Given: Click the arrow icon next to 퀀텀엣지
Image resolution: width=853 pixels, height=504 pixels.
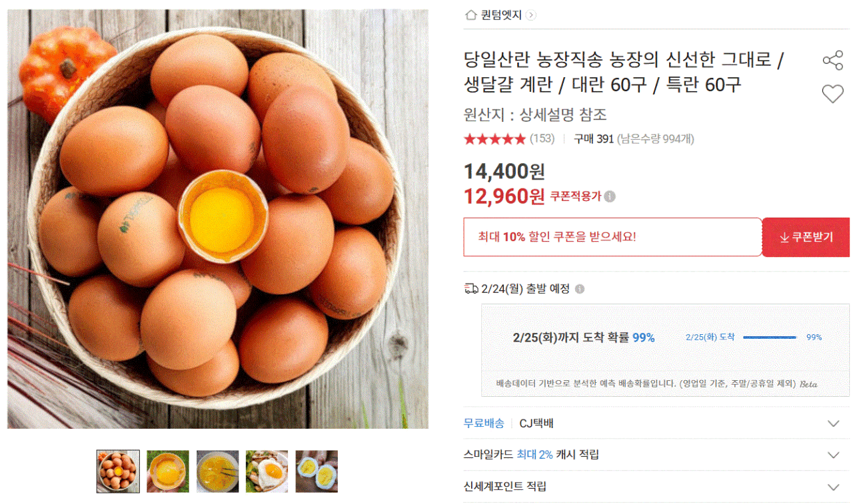Looking at the screenshot, I should tap(531, 15).
